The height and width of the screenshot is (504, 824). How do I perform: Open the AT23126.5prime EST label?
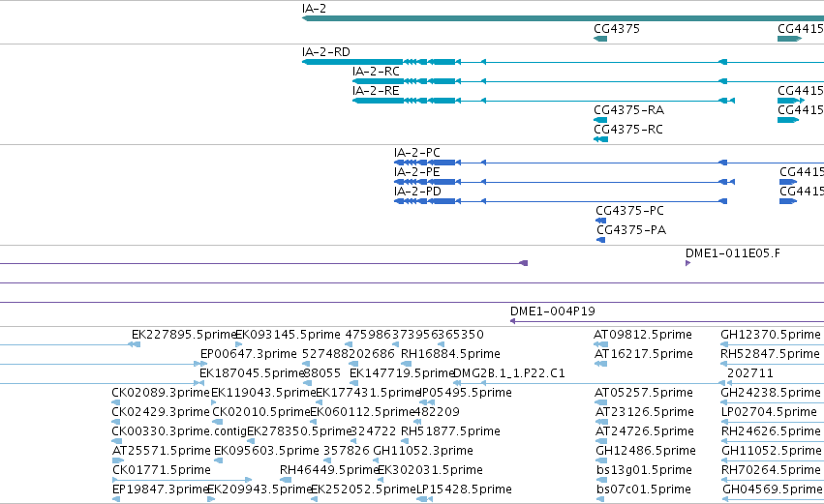644,412
